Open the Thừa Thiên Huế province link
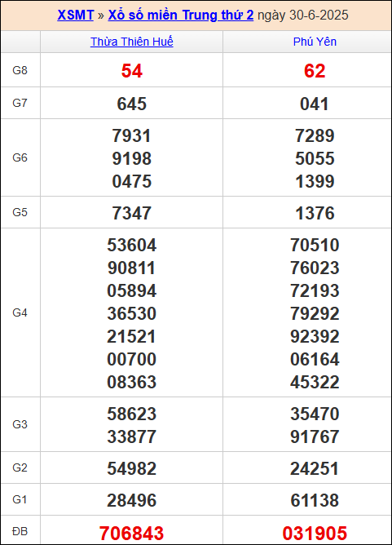The height and width of the screenshot is (545, 392). 131,42
